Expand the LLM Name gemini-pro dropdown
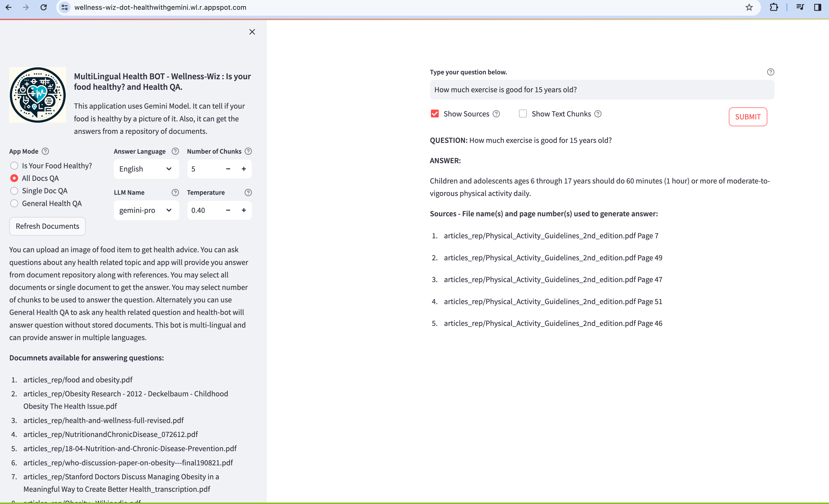The height and width of the screenshot is (504, 829). [x=146, y=210]
